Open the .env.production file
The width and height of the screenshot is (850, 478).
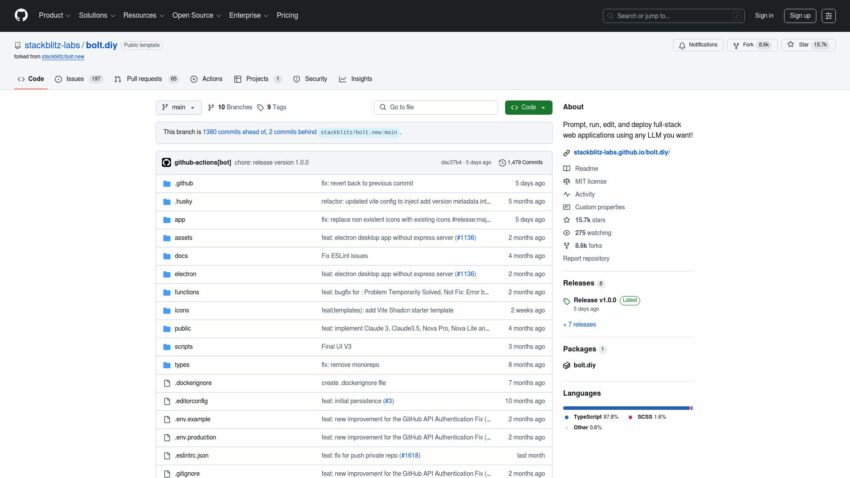195,437
